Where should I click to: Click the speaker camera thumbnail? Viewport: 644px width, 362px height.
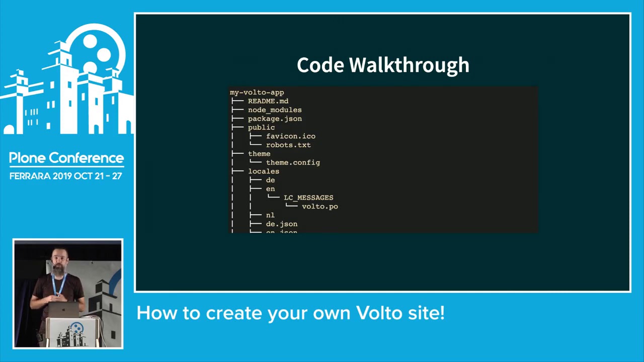click(68, 294)
